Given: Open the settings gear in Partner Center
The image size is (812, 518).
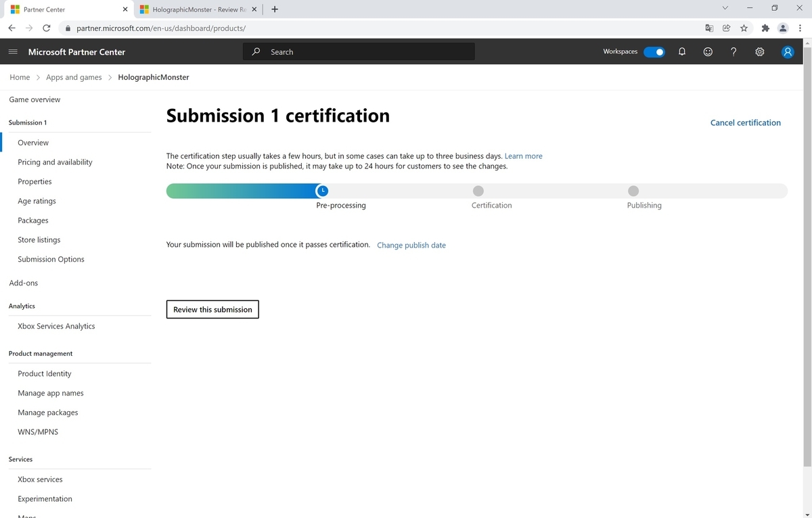Looking at the screenshot, I should tap(760, 52).
